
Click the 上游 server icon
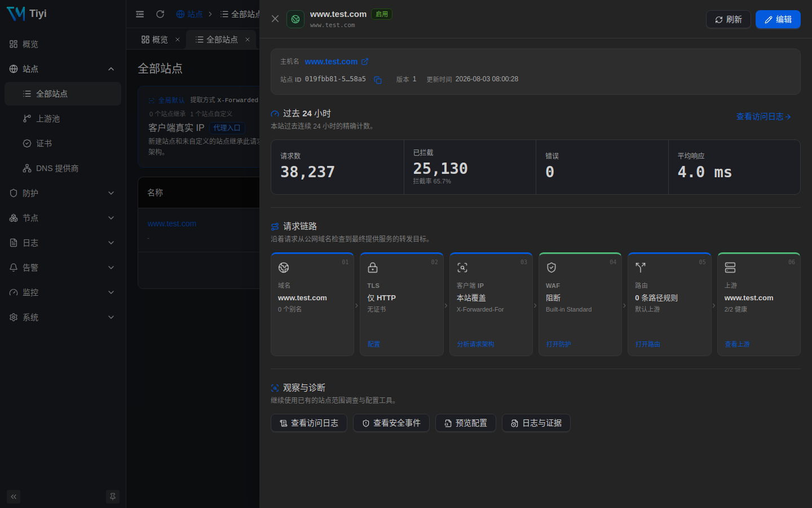(x=730, y=268)
